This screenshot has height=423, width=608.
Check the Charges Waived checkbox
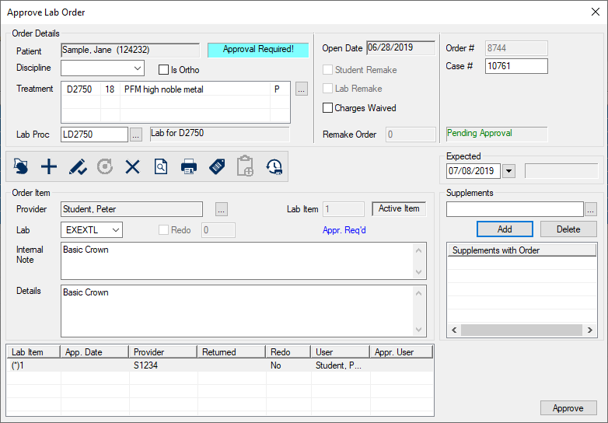(328, 108)
